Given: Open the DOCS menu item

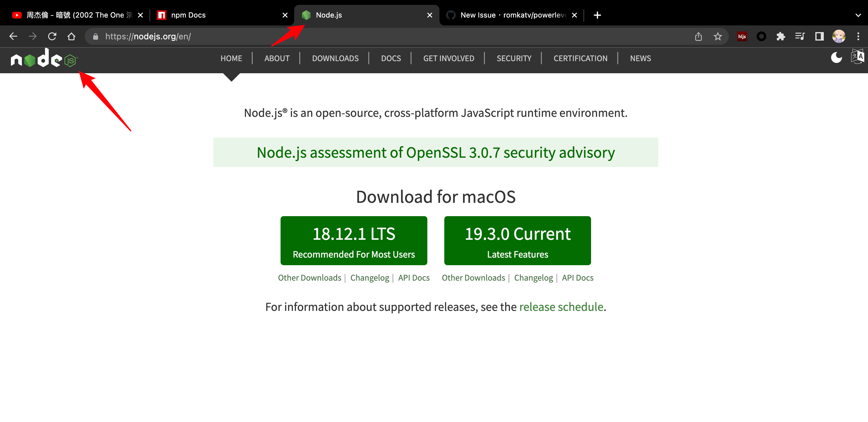Looking at the screenshot, I should [391, 58].
